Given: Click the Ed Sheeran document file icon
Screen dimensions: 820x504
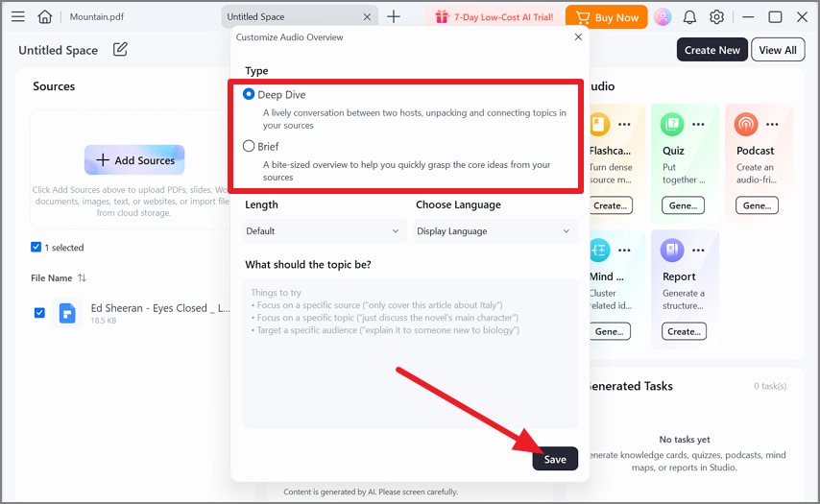Looking at the screenshot, I should 67,313.
